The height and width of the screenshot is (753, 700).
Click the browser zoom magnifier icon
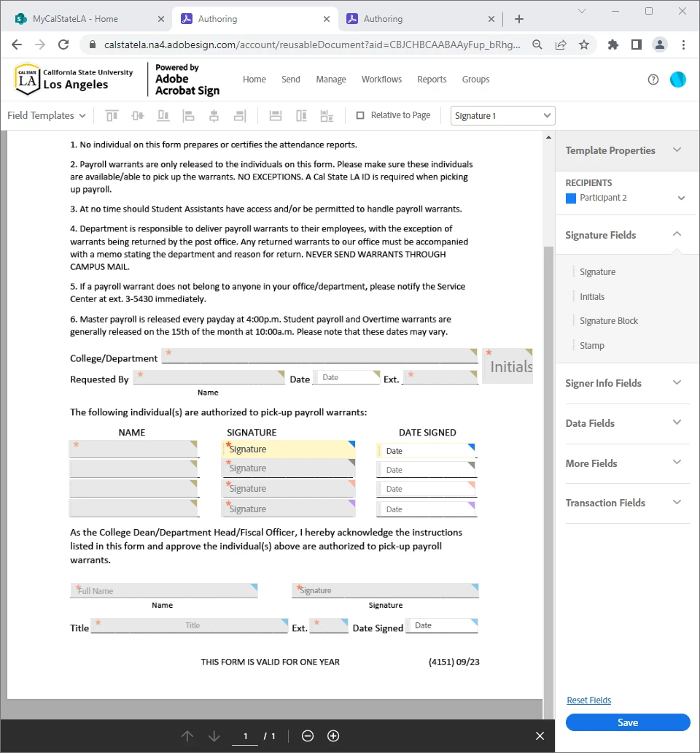pos(537,45)
